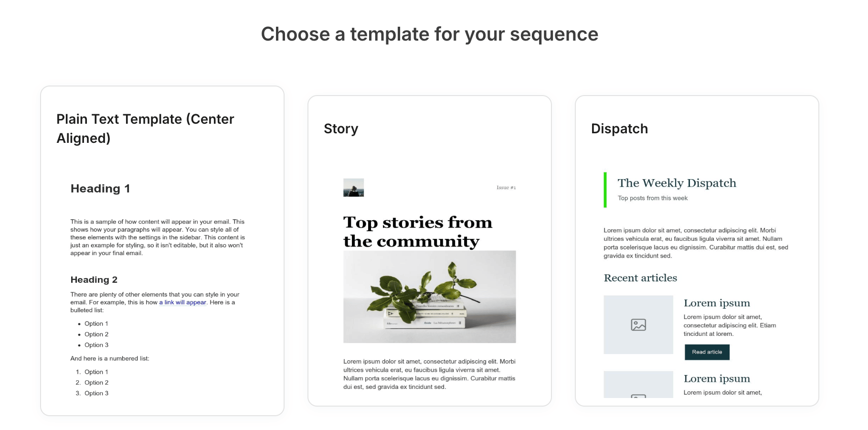
Task: Click the Recent articles heading
Action: click(640, 278)
